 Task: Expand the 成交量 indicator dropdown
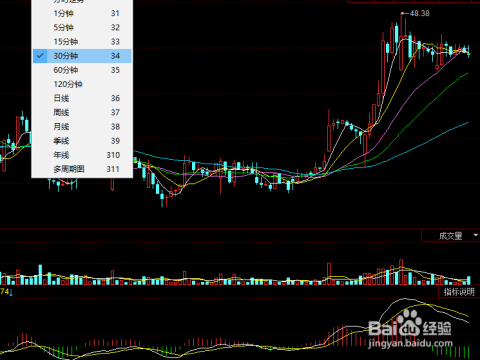point(476,235)
